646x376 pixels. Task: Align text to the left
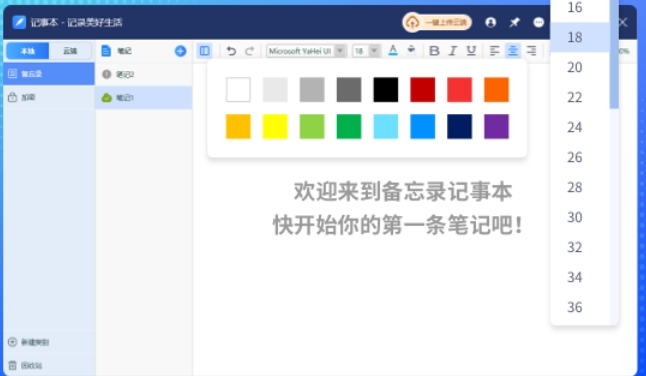point(494,51)
